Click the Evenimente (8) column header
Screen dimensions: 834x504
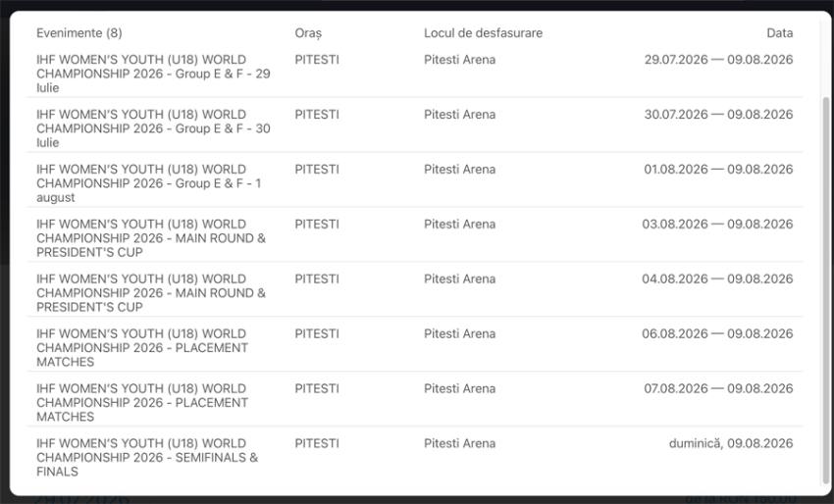click(79, 33)
